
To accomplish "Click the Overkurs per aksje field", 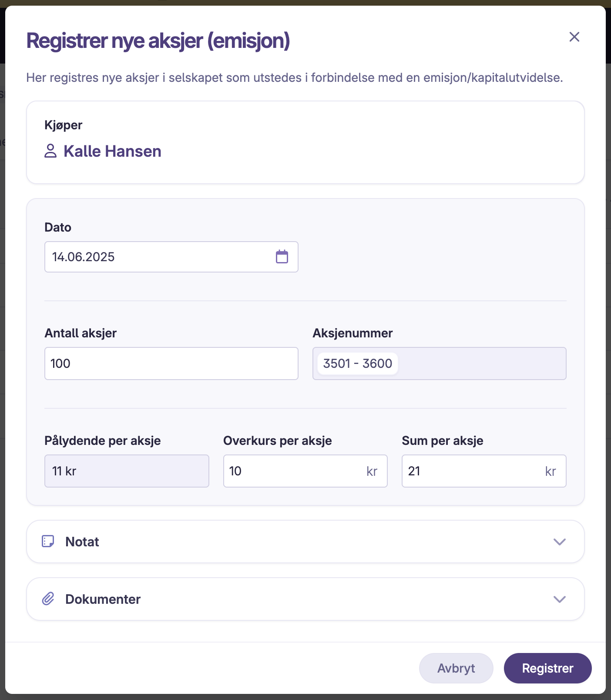I will coord(305,471).
